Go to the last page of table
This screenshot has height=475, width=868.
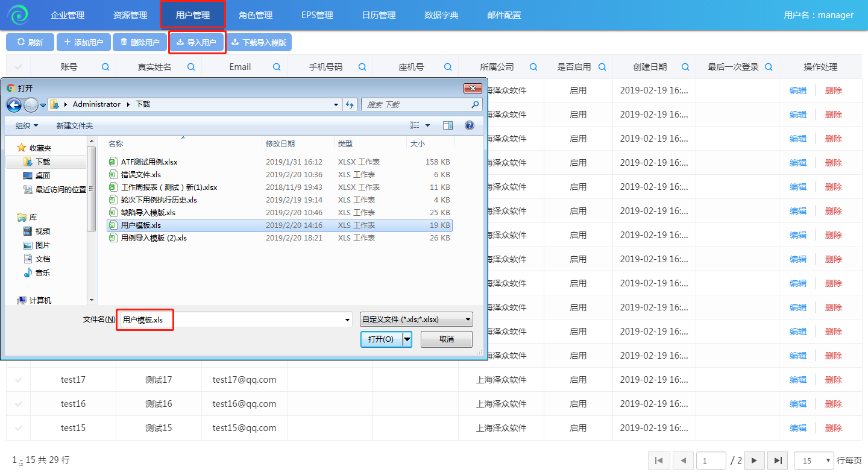pos(778,461)
